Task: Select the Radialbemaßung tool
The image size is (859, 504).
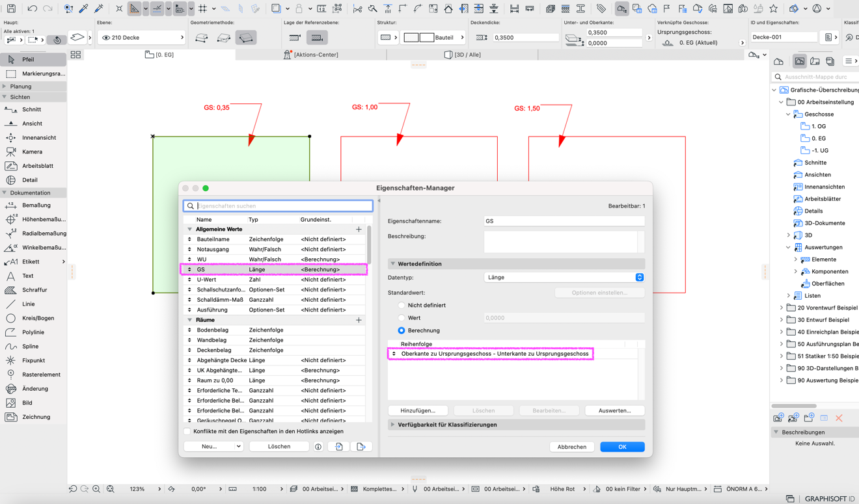Action: [33, 233]
